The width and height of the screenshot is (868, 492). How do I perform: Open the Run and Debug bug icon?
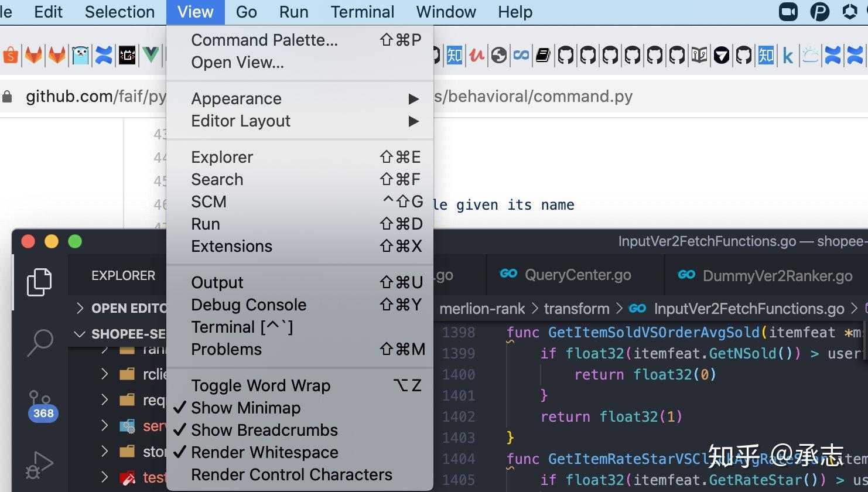[x=40, y=466]
